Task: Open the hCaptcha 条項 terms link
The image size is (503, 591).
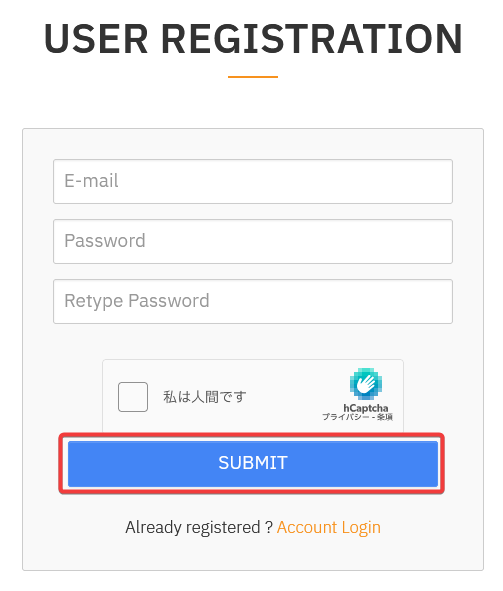Action: click(x=385, y=417)
